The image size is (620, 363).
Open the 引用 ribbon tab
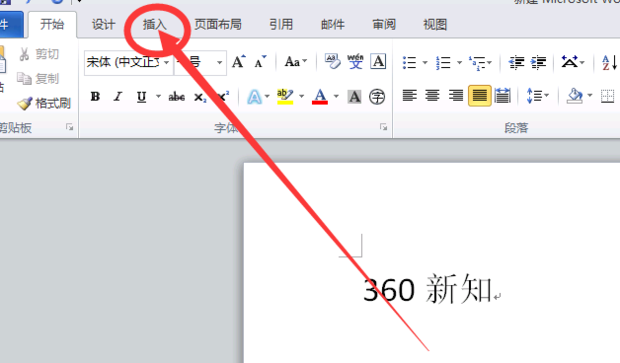281,25
